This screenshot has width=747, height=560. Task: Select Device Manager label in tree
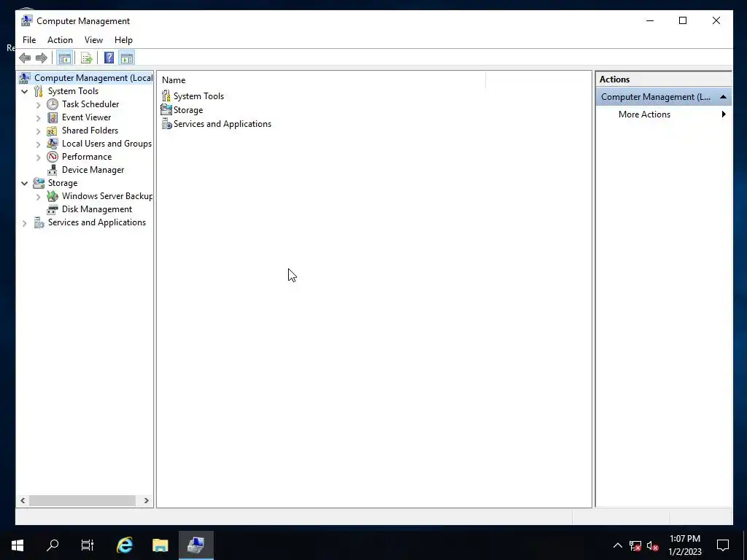point(93,170)
